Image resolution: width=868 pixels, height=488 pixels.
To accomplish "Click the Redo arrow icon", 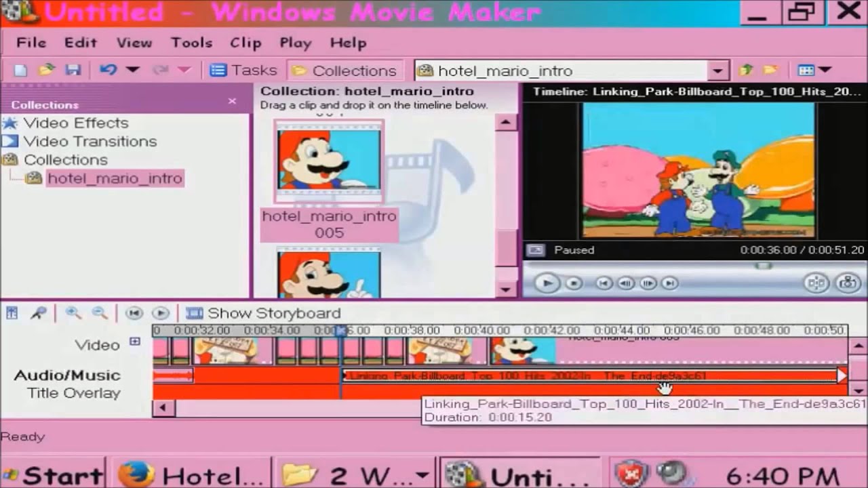I will point(161,70).
